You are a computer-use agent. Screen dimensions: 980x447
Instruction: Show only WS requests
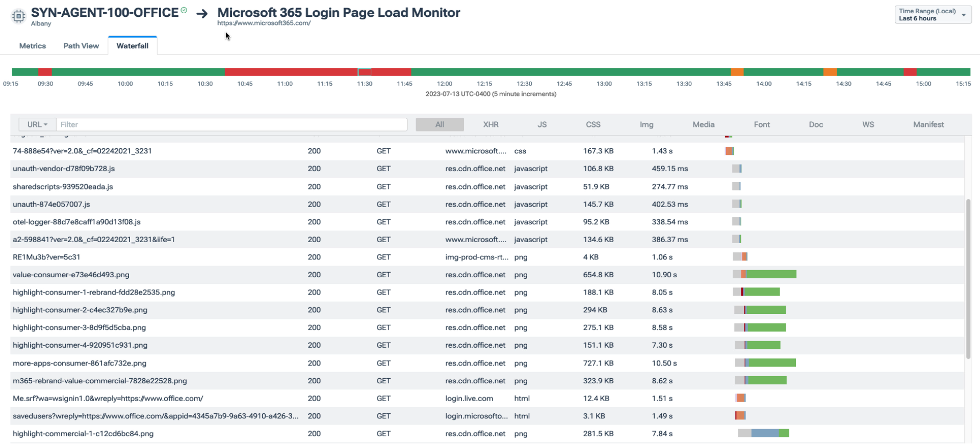point(868,124)
